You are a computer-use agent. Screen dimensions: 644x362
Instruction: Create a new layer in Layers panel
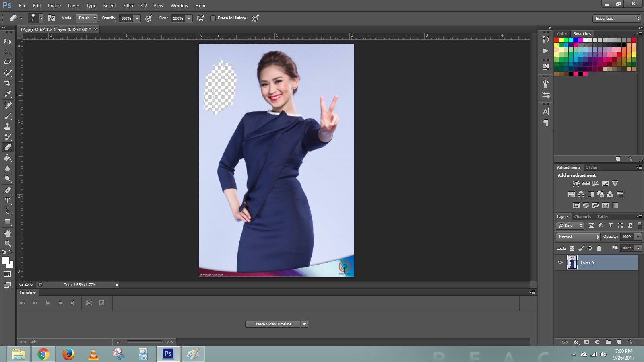(x=619, y=342)
